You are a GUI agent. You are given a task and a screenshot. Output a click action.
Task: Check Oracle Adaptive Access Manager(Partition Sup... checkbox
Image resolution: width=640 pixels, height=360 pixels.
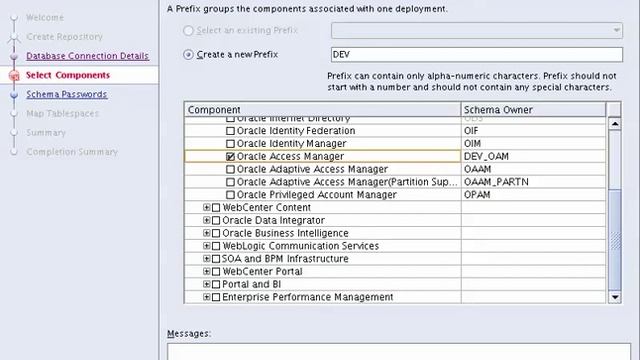230,182
